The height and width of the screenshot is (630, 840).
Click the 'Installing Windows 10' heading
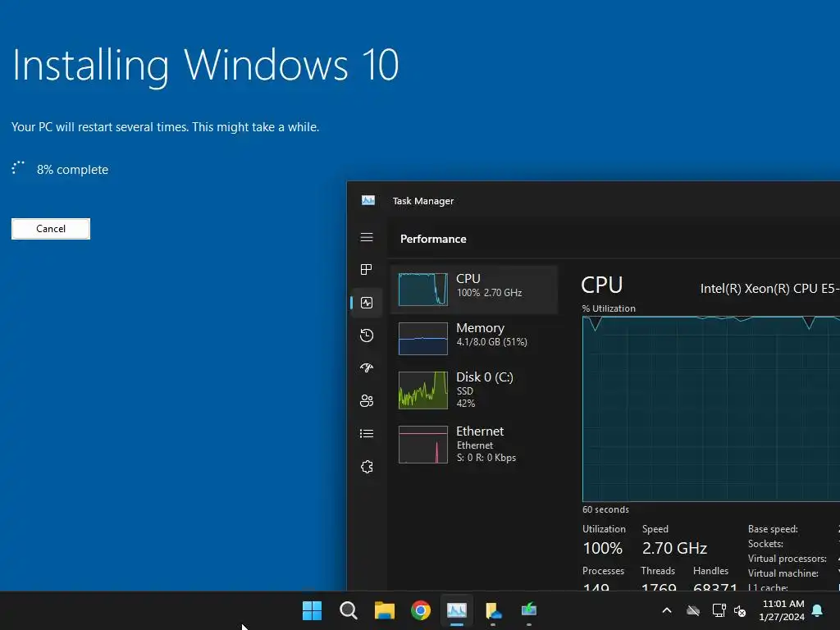coord(205,66)
